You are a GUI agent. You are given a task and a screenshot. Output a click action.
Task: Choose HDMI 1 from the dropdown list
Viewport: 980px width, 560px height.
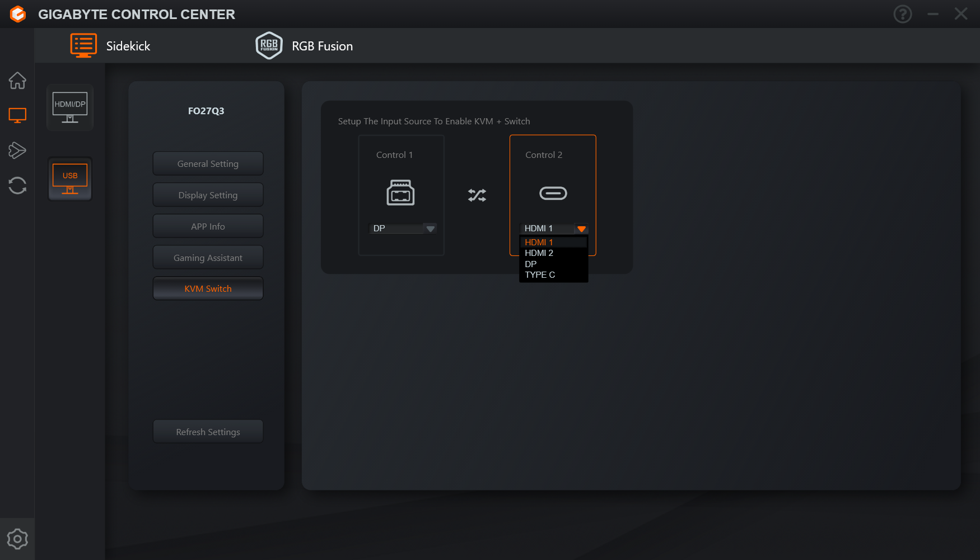(553, 242)
